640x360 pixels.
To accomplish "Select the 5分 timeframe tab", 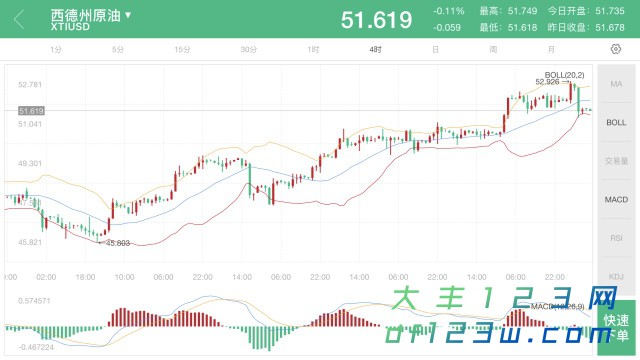I will pyautogui.click(x=118, y=50).
